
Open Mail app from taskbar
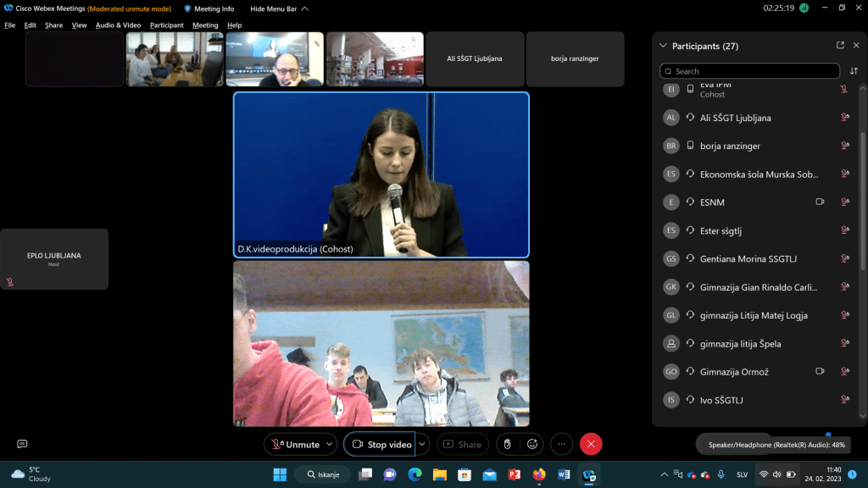click(x=489, y=474)
